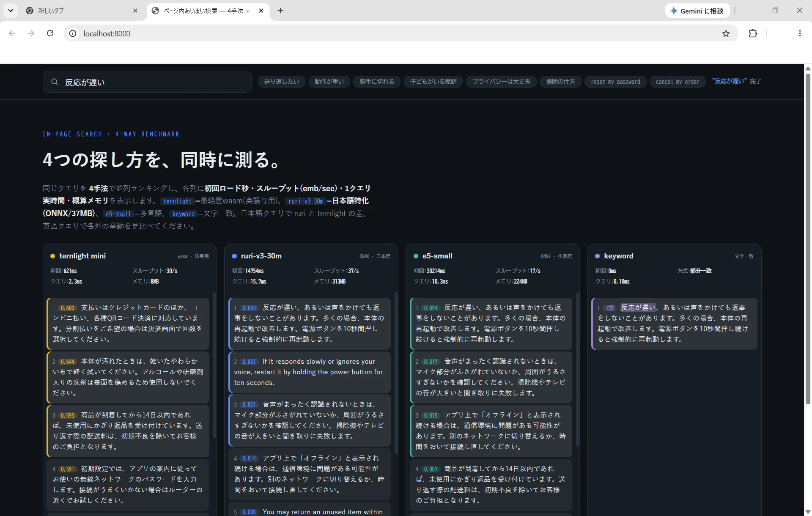This screenshot has height=516, width=812.
Task: Click the e5-small inline code tag
Action: point(118,214)
